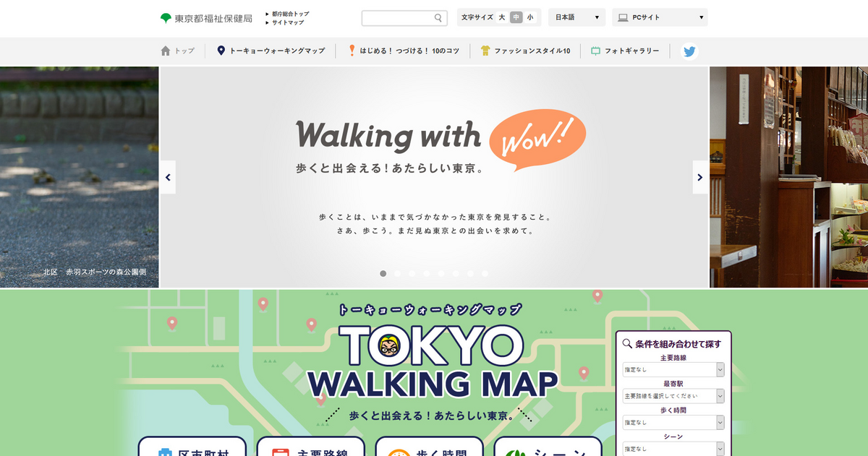Click the 東京都福祉保健局 ginkgo logo
868x456 pixels.
pos(206,18)
